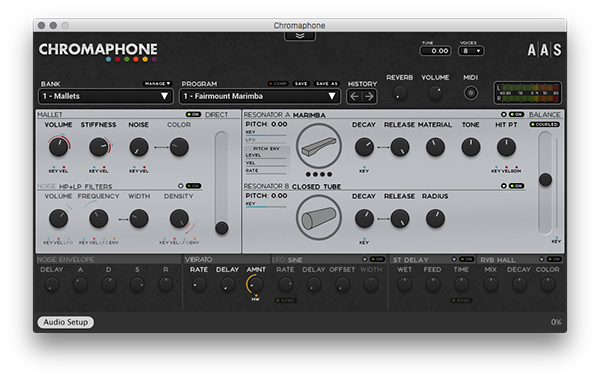Click the Resonator A Hit Pt knob

click(x=506, y=147)
